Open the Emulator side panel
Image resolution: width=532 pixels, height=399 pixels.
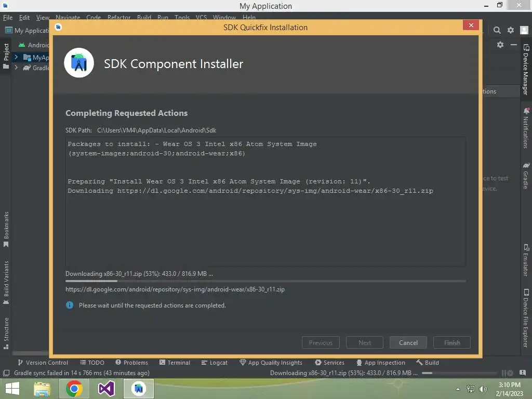[x=526, y=260]
